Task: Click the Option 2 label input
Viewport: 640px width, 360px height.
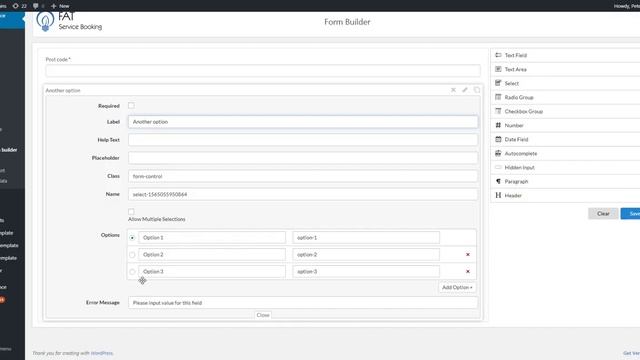Action: click(x=212, y=254)
